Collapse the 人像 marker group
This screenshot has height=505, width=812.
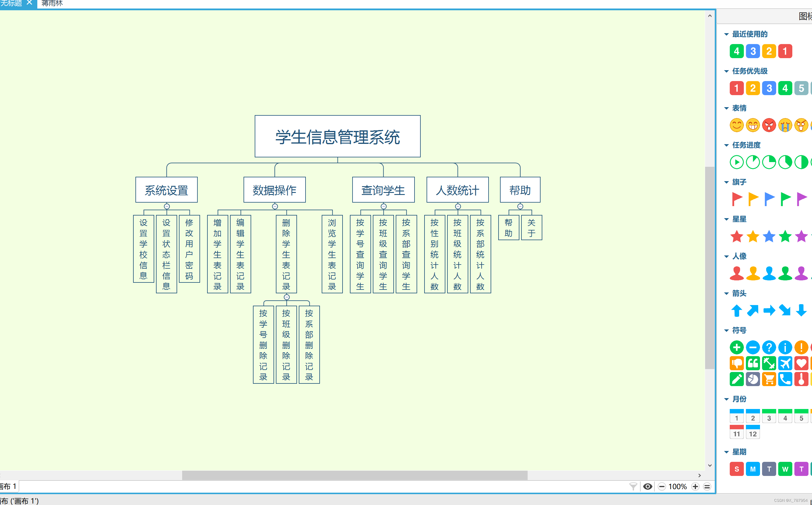click(x=726, y=257)
